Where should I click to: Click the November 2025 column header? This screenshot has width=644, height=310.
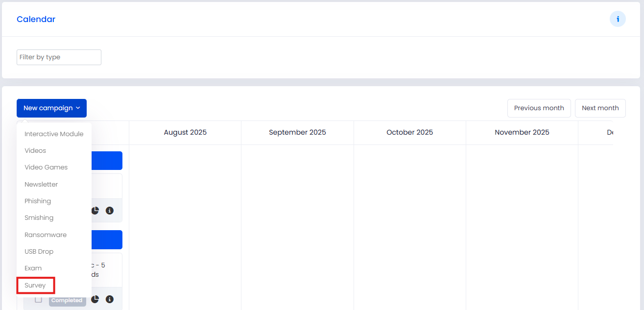(x=522, y=132)
